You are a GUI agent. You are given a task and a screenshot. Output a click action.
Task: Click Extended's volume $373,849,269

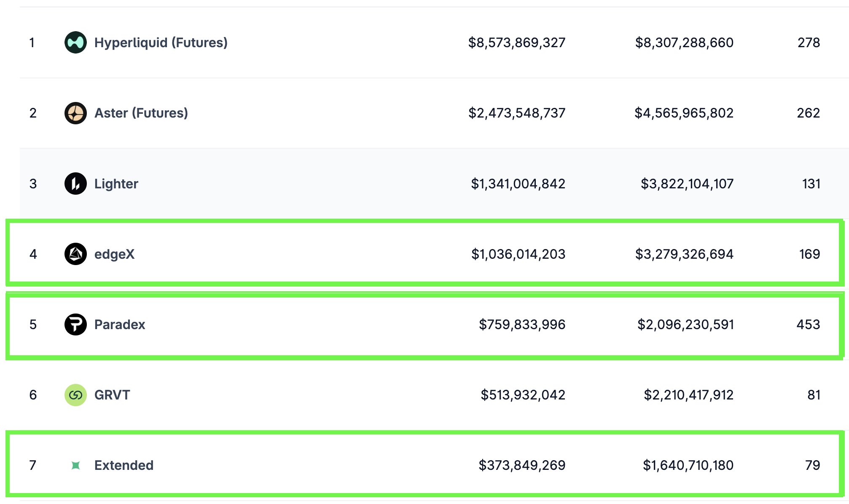click(x=521, y=465)
